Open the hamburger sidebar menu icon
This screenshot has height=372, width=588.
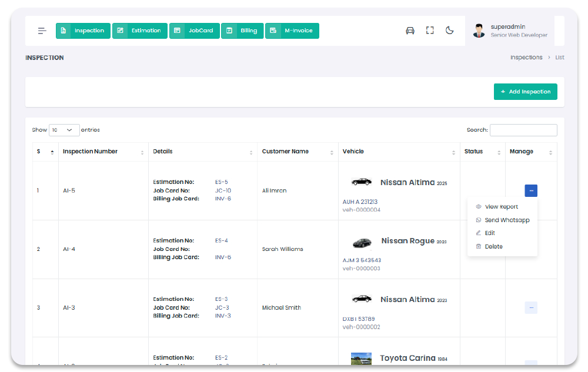coord(42,31)
